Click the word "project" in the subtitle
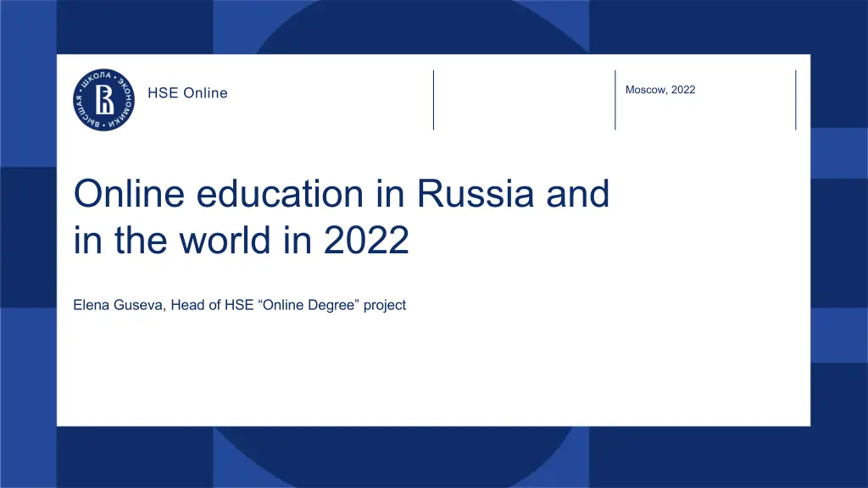 coord(385,305)
